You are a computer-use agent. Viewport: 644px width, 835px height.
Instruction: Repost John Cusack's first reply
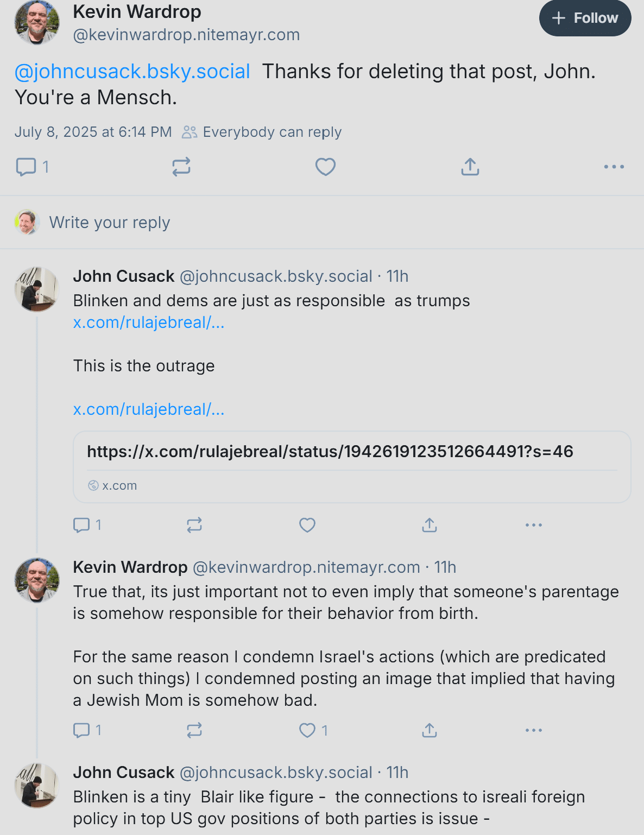pyautogui.click(x=194, y=525)
